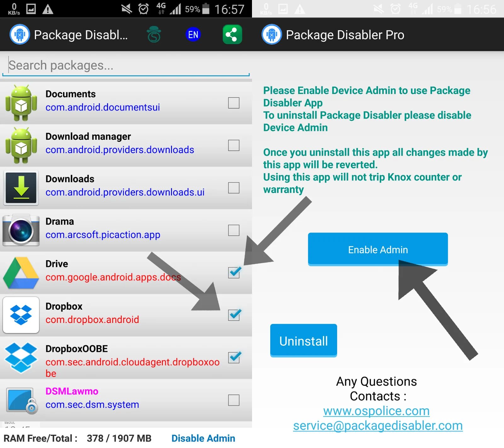This screenshot has width=504, height=448.
Task: Select com.sec.dsm.system package name
Action: [x=92, y=405]
